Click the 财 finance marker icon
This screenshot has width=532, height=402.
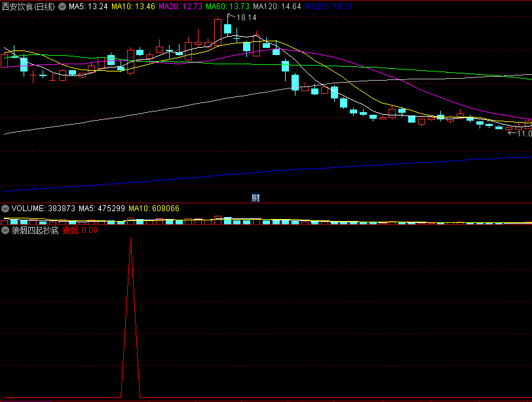256,197
